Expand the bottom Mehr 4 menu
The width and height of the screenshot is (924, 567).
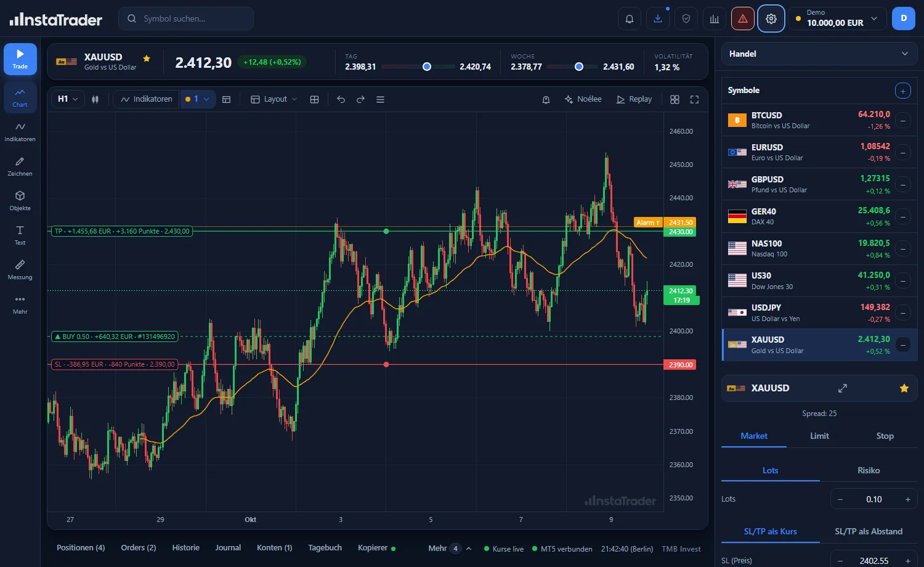tap(450, 549)
